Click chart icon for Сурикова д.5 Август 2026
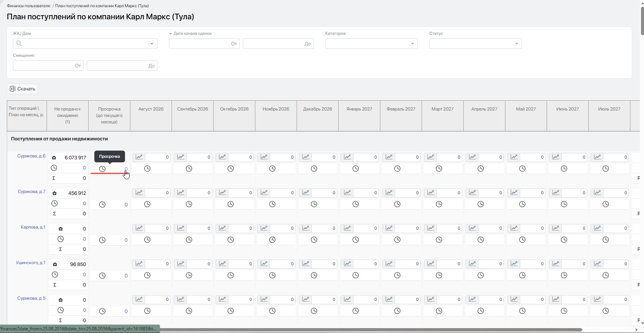This screenshot has height=333, width=644. [139, 299]
